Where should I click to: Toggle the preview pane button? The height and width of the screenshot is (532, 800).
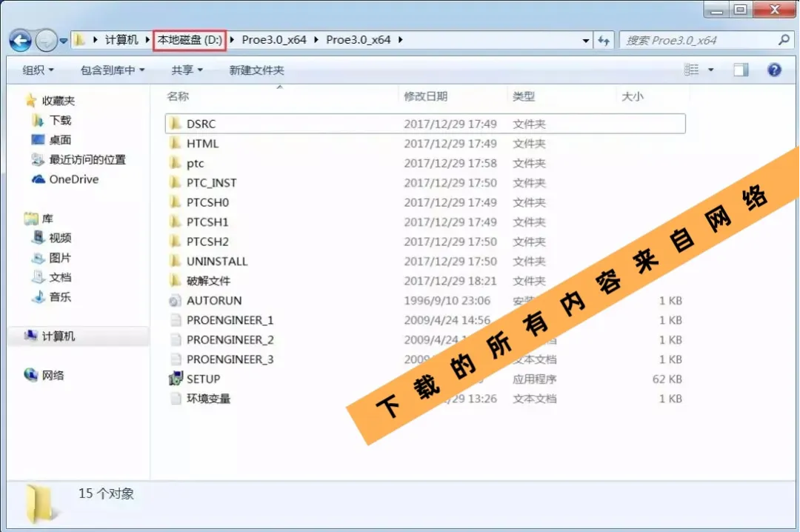pyautogui.click(x=741, y=70)
